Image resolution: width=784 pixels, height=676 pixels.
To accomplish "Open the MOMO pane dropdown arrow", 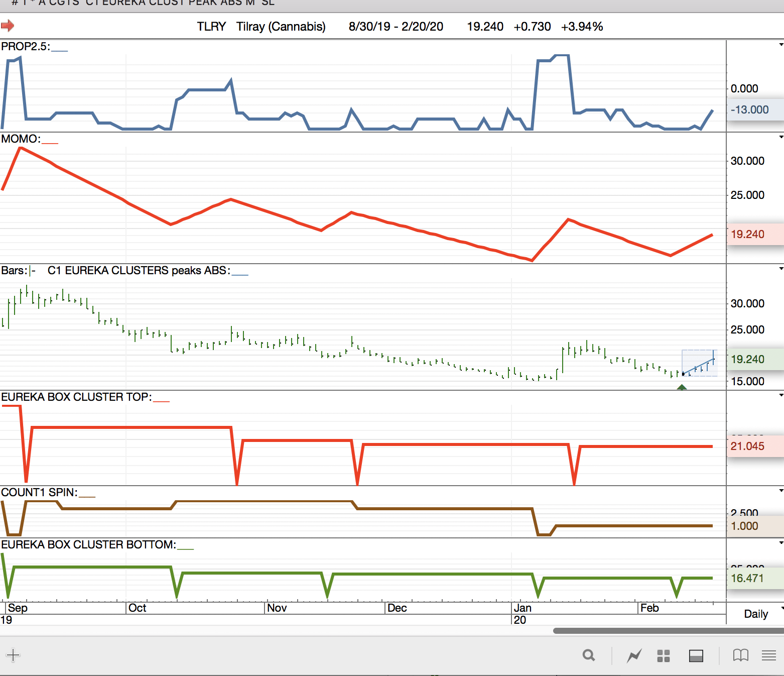I will click(x=781, y=137).
